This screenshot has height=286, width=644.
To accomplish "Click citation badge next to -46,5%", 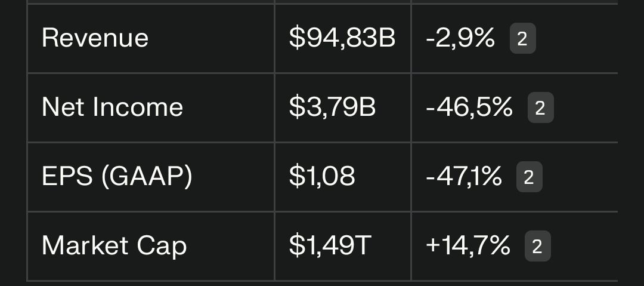I will [540, 108].
